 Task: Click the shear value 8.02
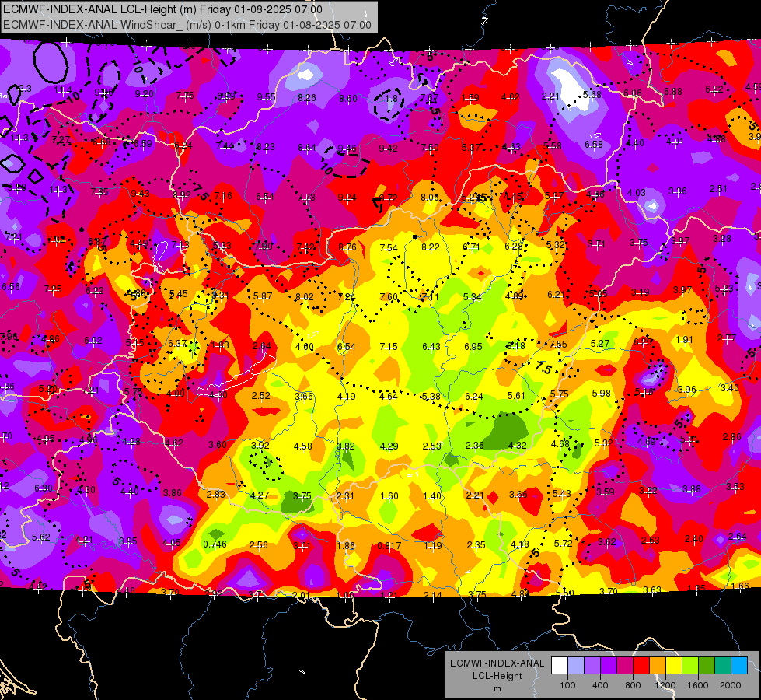(305, 296)
